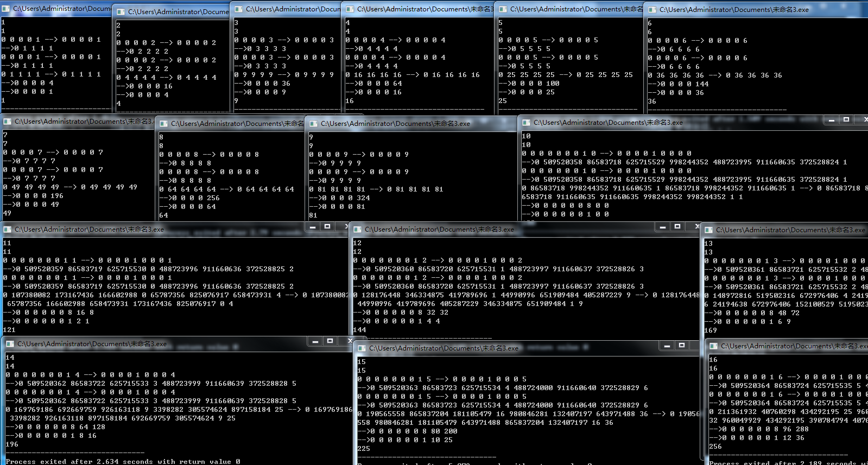Click the 'Process exited after 2.634 seconds' line
This screenshot has width=868, height=465.
[123, 462]
